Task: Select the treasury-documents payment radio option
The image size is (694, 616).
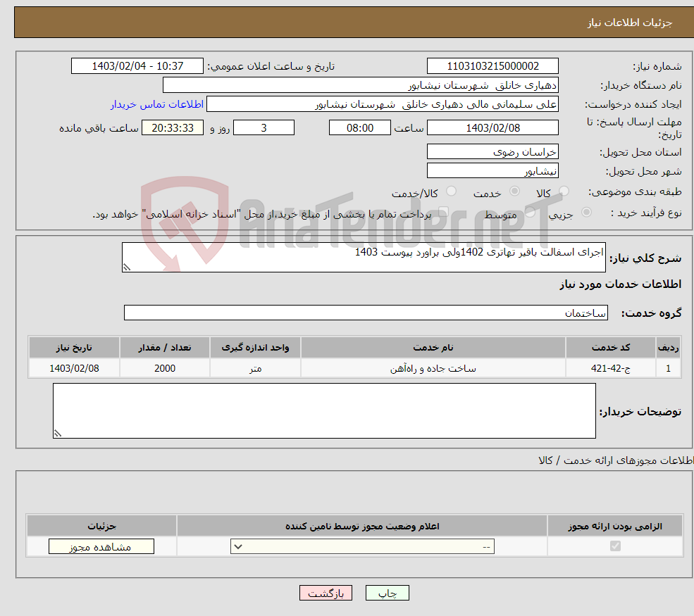Action: click(x=444, y=213)
